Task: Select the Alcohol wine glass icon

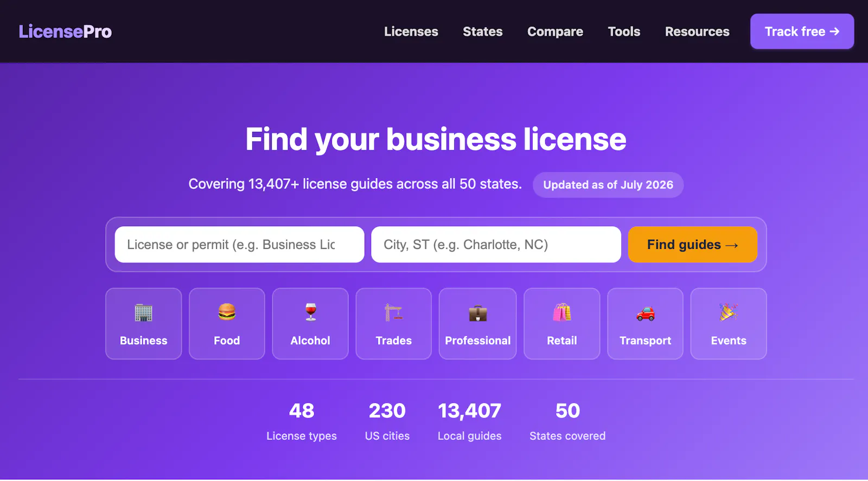Action: 310,312
